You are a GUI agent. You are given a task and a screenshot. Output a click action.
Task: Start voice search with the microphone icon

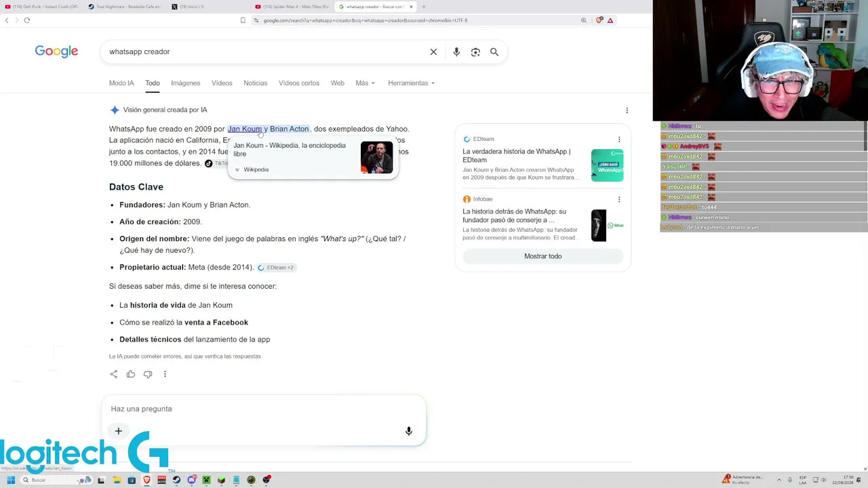456,52
